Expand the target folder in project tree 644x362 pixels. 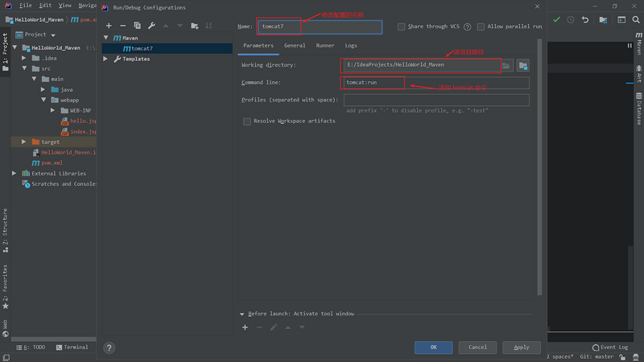[x=24, y=142]
